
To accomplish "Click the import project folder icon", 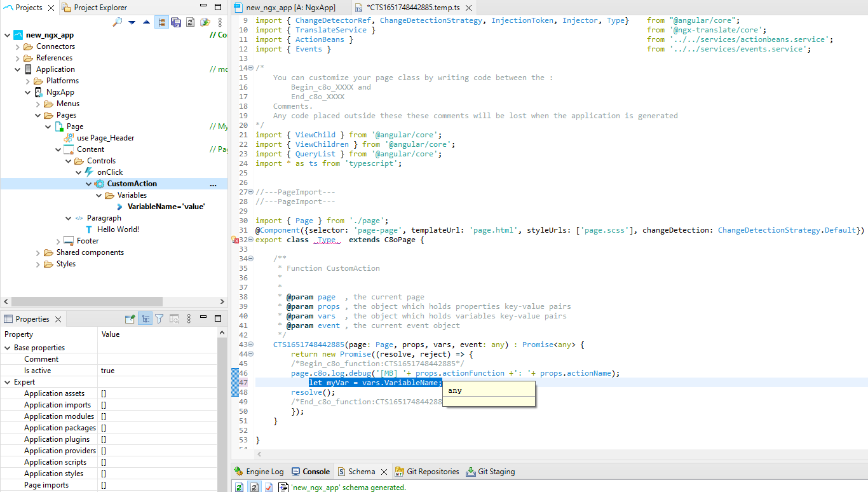I will [205, 22].
